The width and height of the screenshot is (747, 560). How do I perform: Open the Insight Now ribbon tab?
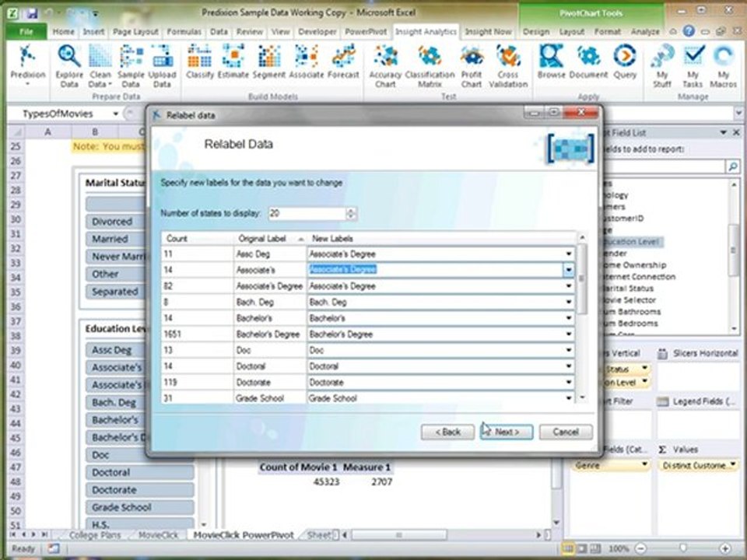[488, 31]
